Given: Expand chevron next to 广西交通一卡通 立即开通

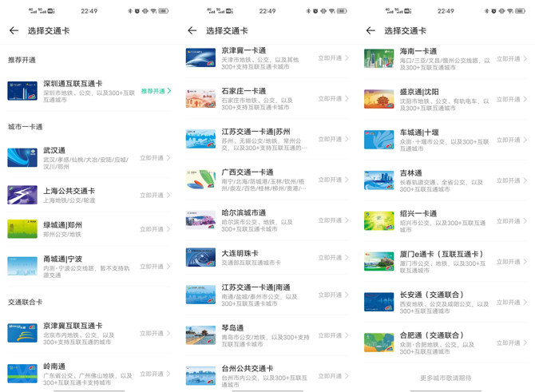Looking at the screenshot, I should (347, 180).
